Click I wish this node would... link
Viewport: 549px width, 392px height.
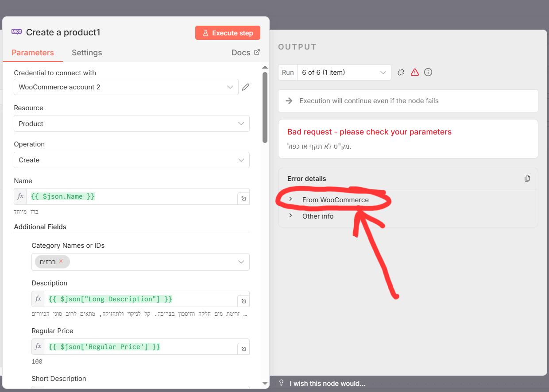click(x=327, y=384)
